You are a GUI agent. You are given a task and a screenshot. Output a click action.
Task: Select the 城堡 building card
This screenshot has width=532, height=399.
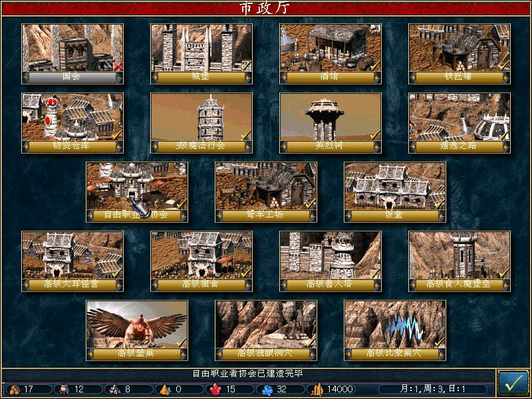click(x=201, y=54)
